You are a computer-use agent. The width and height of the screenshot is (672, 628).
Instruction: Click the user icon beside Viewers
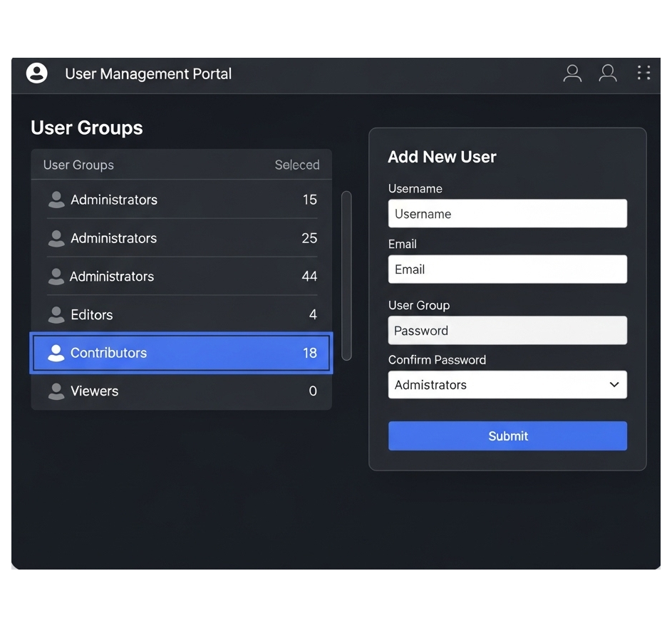coord(56,391)
